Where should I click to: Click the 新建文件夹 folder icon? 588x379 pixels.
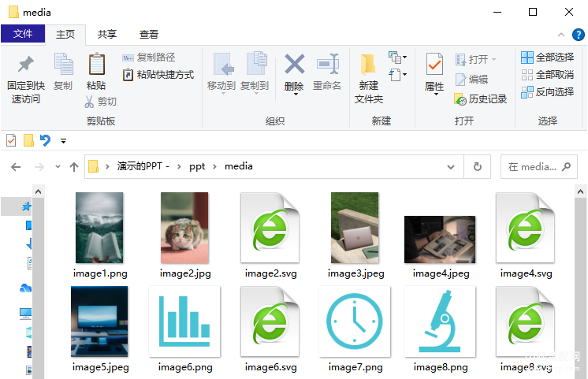coord(368,64)
